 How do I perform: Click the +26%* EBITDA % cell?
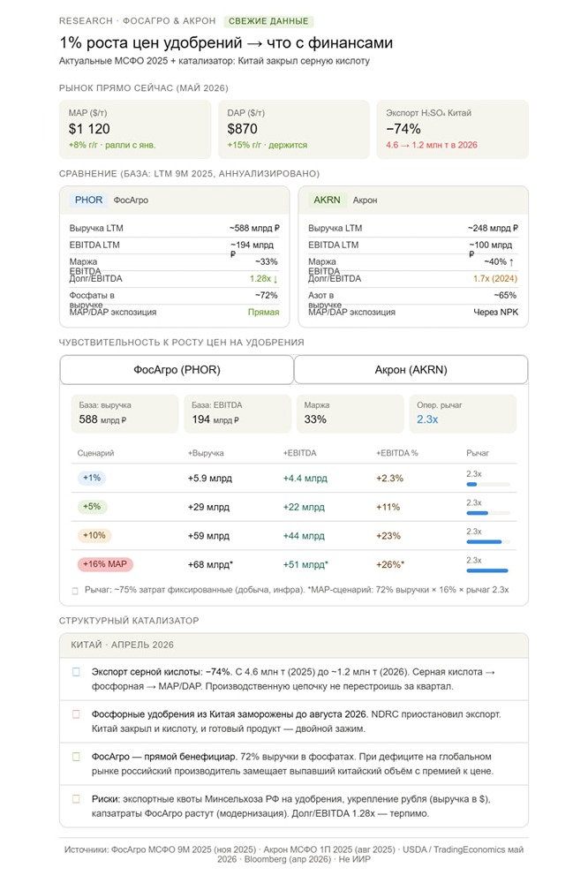pos(390,565)
